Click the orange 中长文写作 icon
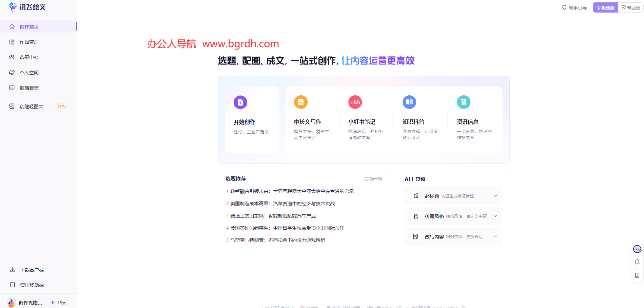The width and height of the screenshot is (644, 308). [301, 102]
